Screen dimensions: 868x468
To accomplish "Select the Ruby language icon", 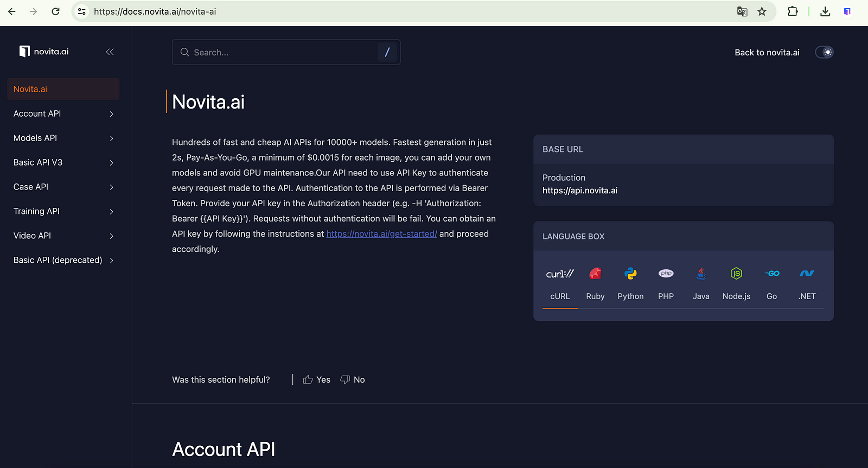I will click(595, 274).
